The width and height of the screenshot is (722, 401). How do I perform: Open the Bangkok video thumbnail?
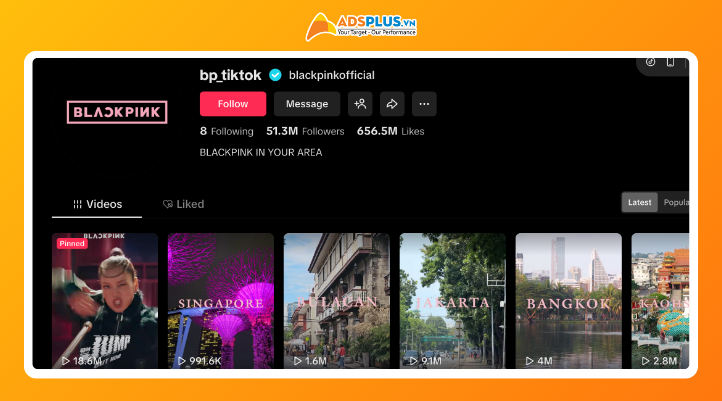coord(569,301)
